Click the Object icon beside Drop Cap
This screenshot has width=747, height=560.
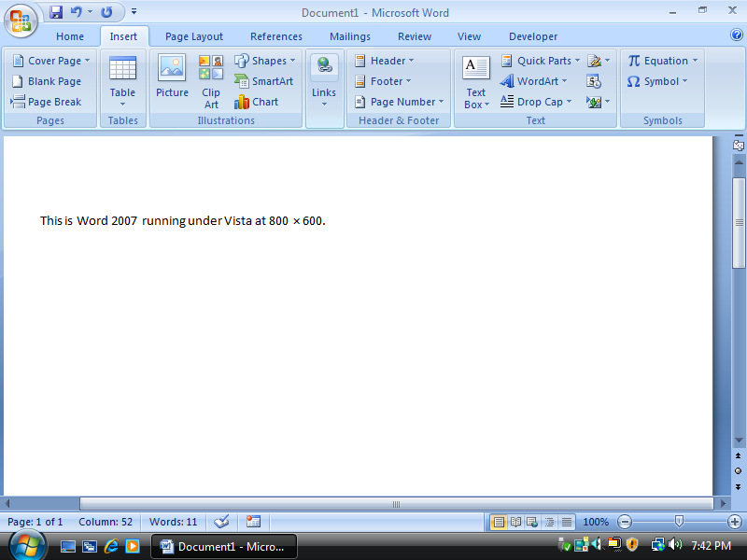[x=594, y=102]
